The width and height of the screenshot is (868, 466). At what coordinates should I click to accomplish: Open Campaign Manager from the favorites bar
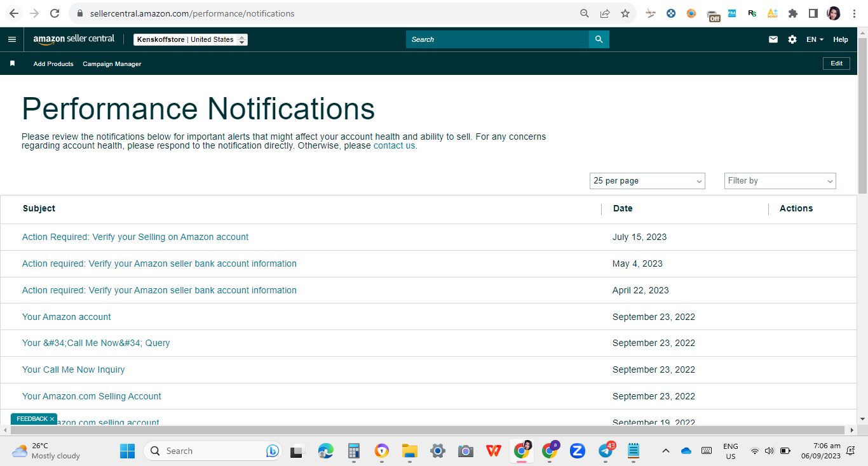click(112, 63)
